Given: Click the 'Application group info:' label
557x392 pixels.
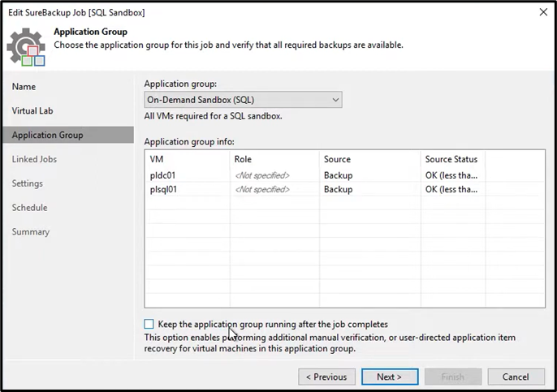Looking at the screenshot, I should pos(189,142).
